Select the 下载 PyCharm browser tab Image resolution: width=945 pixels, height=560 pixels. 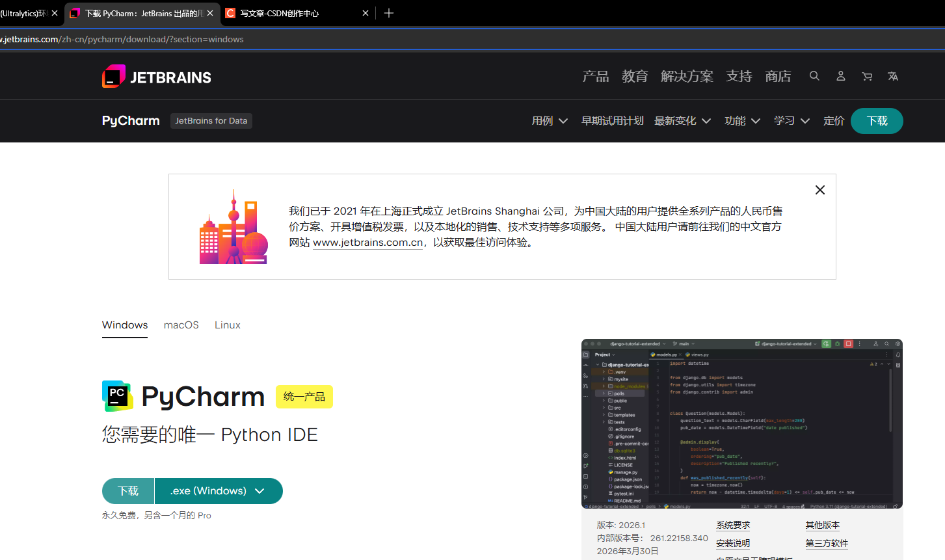pyautogui.click(x=142, y=13)
